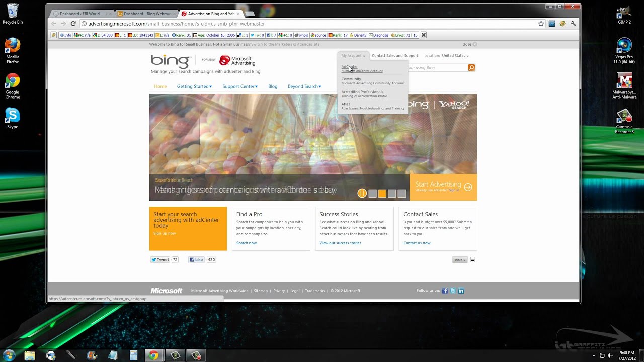644x362 pixels.
Task: Click the orange search magnifier button
Action: tap(471, 68)
